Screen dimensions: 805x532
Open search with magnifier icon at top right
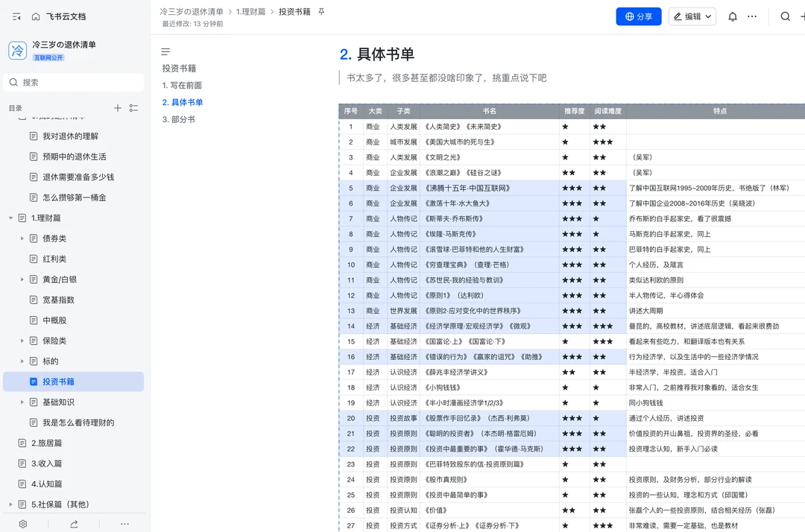tap(785, 16)
